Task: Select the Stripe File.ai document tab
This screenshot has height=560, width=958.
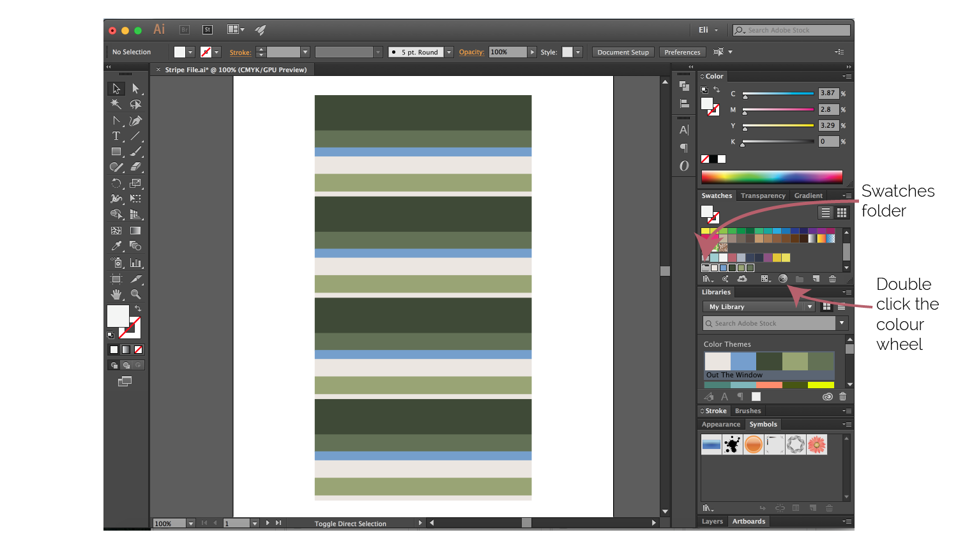Action: [236, 70]
